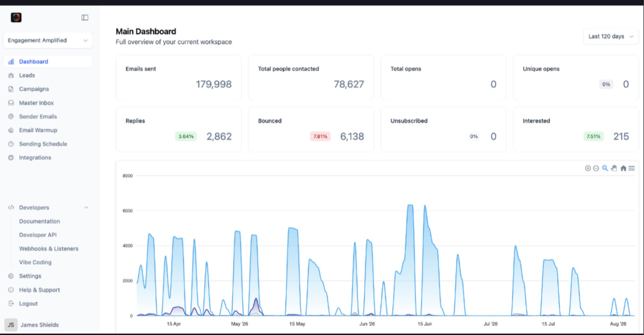Screen dimensions: 644x335
Task: Click the chart zoom in plus icon
Action: (588, 168)
